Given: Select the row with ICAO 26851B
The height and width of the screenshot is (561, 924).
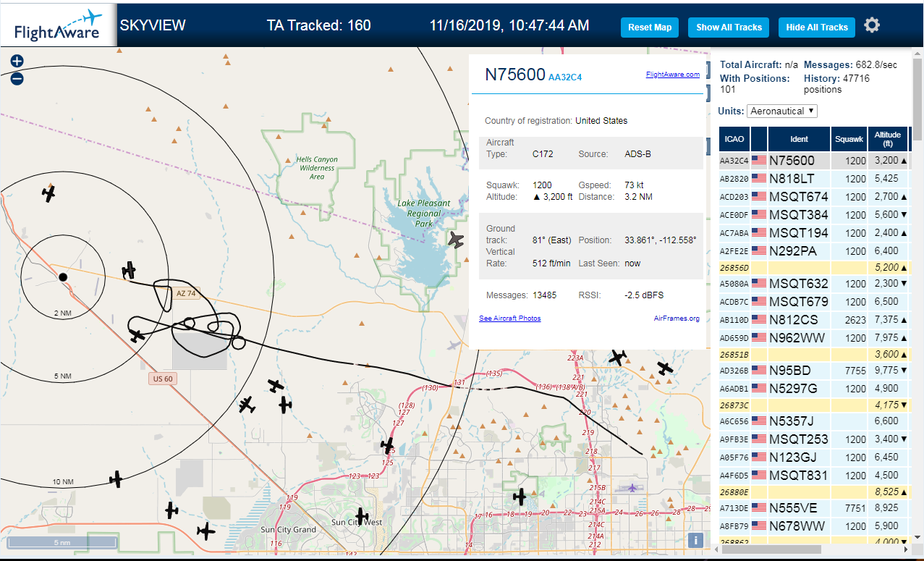Looking at the screenshot, I should (x=814, y=355).
